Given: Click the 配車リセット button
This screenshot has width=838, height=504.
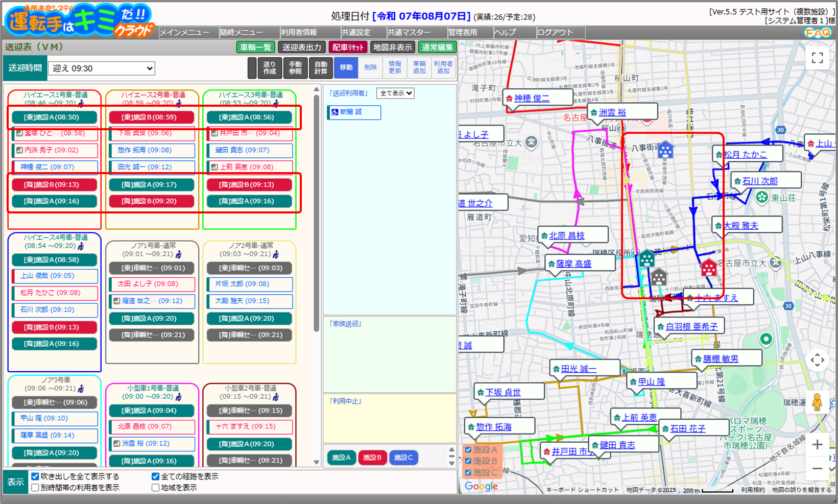Looking at the screenshot, I should (x=348, y=47).
